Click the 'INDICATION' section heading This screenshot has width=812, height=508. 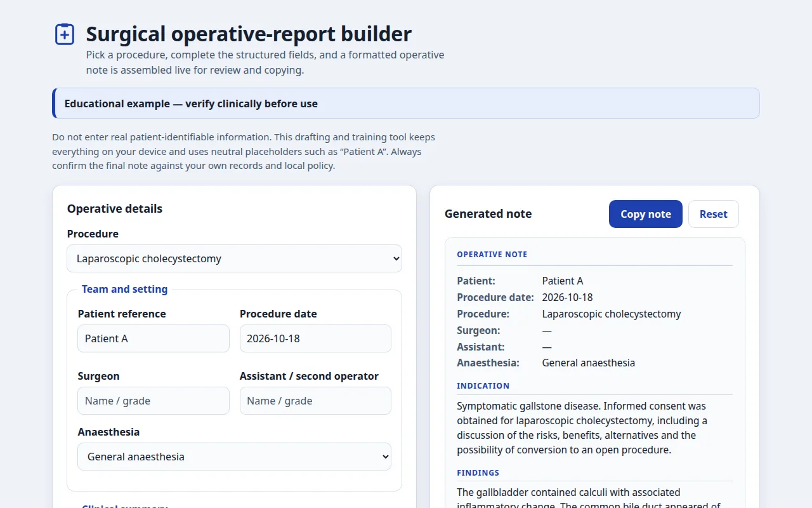click(x=483, y=385)
